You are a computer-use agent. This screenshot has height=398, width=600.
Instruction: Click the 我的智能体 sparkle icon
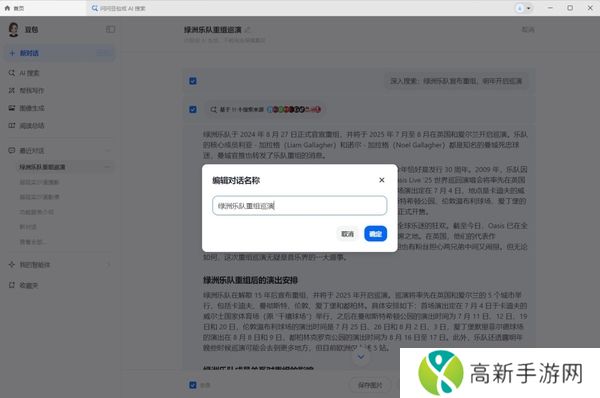pyautogui.click(x=11, y=264)
